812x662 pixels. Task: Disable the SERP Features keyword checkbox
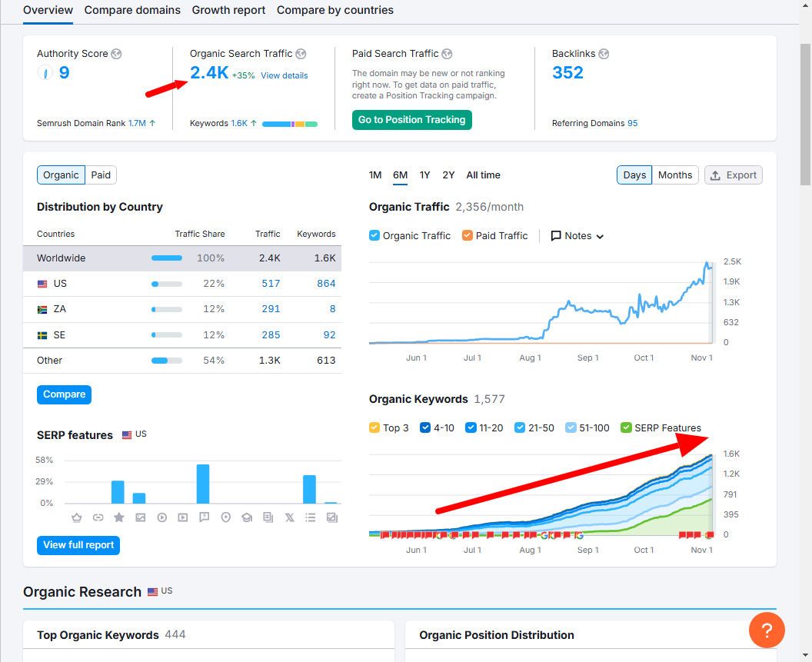point(626,427)
